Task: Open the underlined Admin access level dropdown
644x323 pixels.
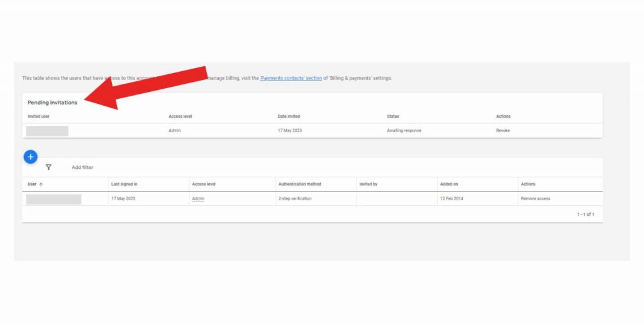Action: (x=198, y=198)
